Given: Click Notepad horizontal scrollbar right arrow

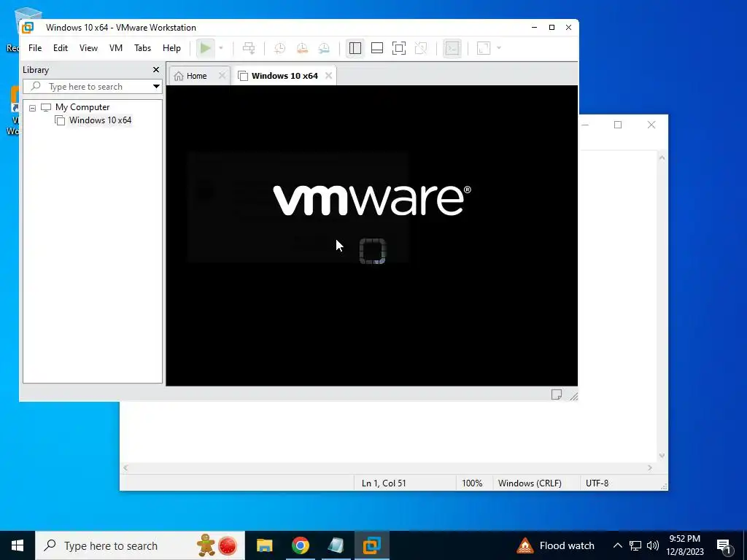Looking at the screenshot, I should (x=650, y=467).
